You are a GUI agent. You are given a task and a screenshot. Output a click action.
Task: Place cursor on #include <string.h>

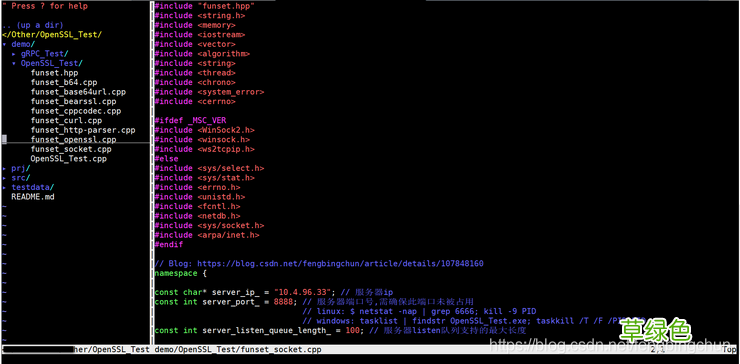click(200, 16)
